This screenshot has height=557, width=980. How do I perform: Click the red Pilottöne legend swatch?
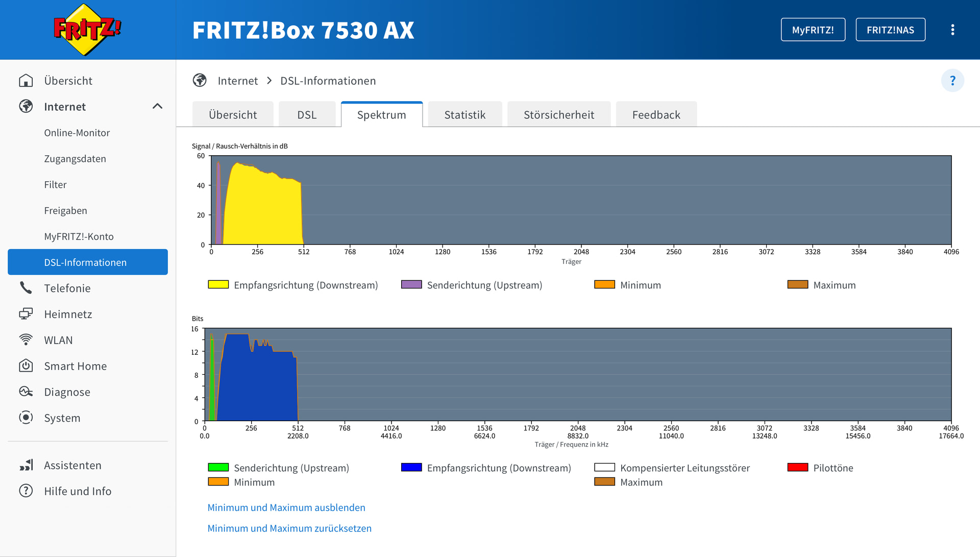pyautogui.click(x=798, y=467)
